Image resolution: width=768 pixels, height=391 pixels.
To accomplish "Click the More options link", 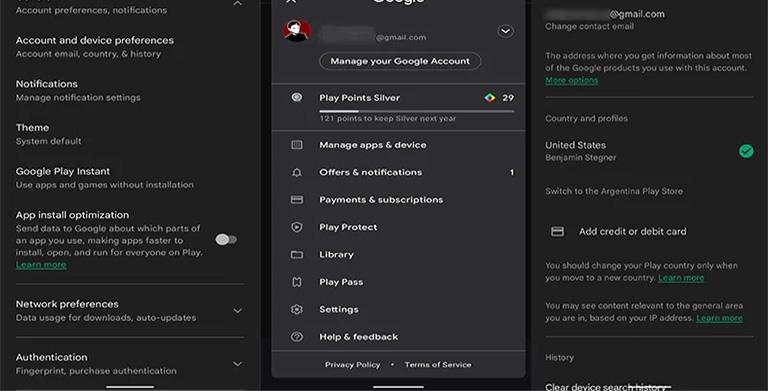I will [572, 80].
